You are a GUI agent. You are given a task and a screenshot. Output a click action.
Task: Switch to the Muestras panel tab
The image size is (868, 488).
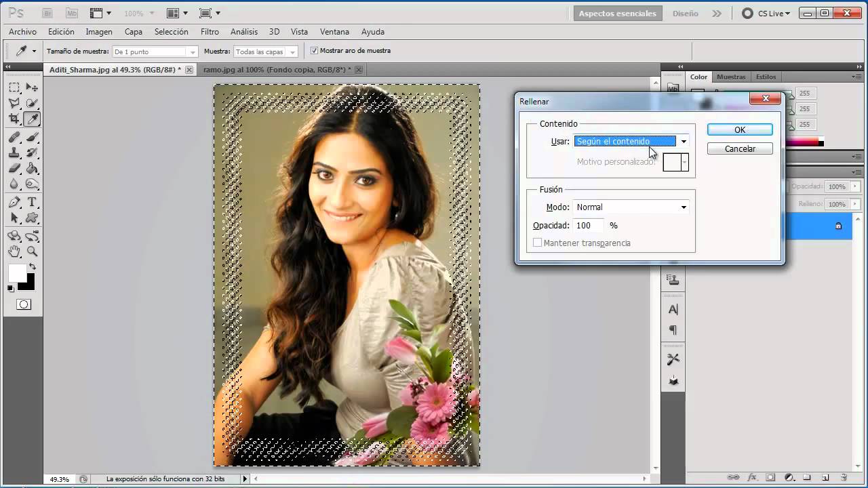pos(731,77)
